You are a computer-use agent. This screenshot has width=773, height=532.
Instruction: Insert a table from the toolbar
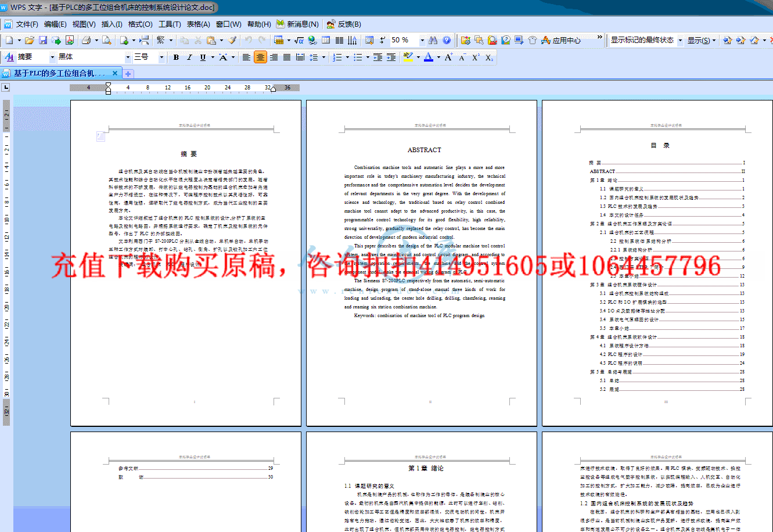point(278,40)
